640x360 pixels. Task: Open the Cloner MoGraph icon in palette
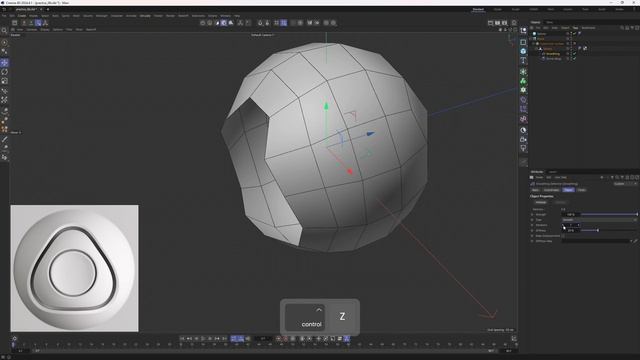[x=523, y=81]
